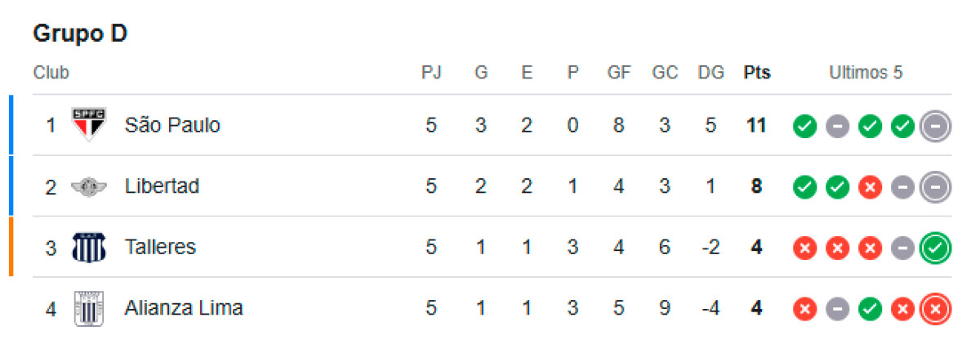The height and width of the screenshot is (358, 980).
Task: Click the Alianza Lima club crest
Action: (88, 308)
